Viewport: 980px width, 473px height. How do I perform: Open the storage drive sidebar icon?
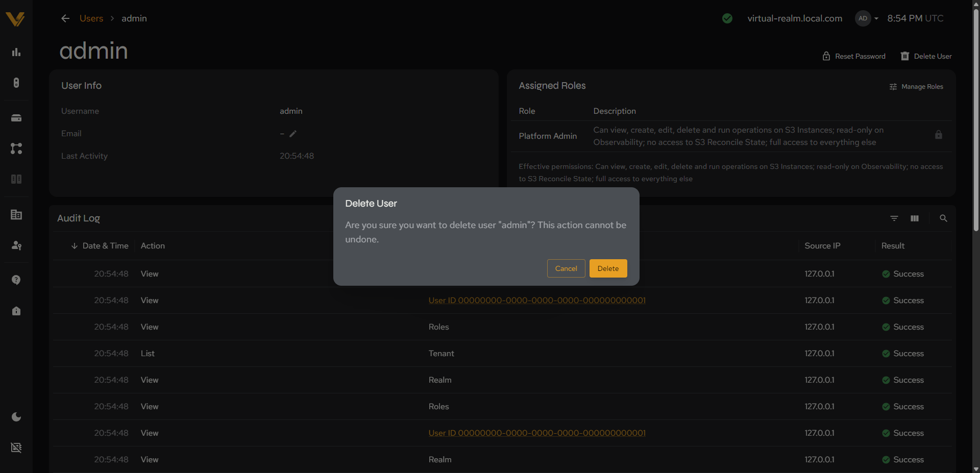(x=16, y=118)
